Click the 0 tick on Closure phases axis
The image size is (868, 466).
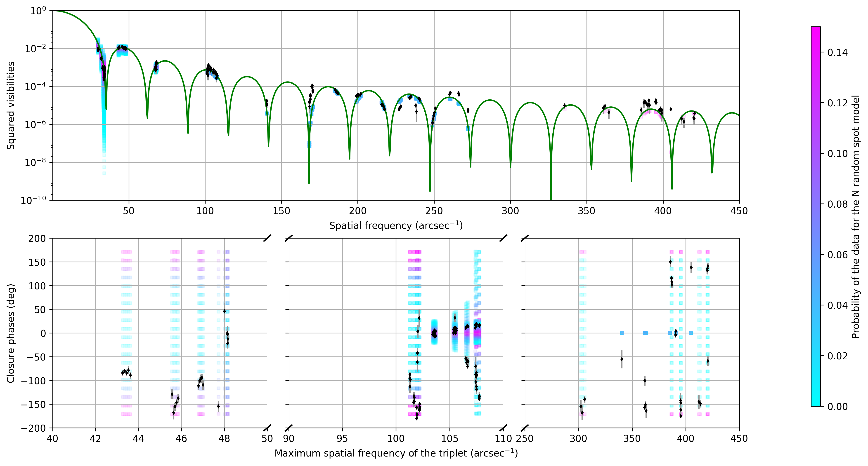tap(43, 333)
